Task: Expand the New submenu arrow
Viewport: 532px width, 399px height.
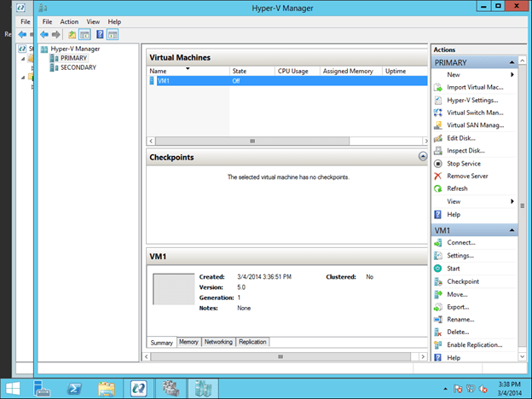Action: coord(512,75)
